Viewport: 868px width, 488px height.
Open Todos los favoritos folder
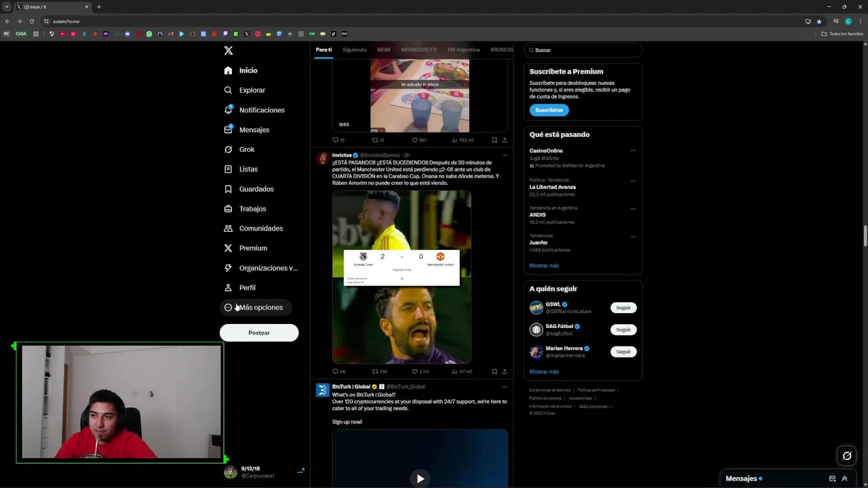[x=842, y=34]
